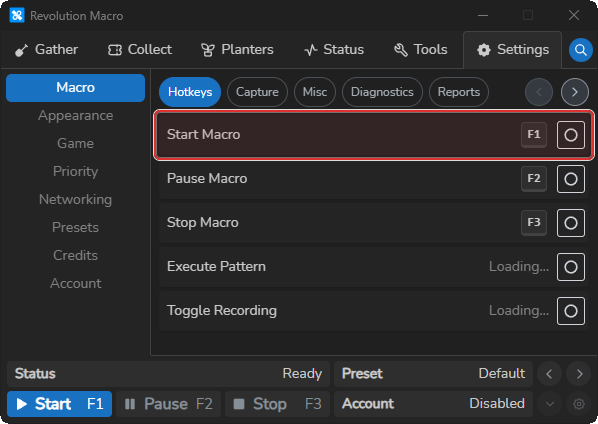Viewport: 598px width, 424px height.
Task: Record new hotkey for Execute Pattern
Action: [571, 267]
